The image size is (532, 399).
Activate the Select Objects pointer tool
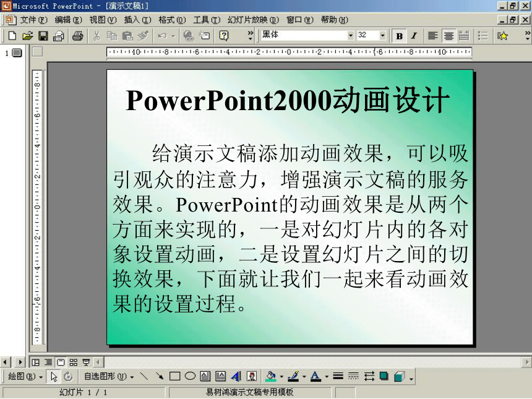pos(54,376)
